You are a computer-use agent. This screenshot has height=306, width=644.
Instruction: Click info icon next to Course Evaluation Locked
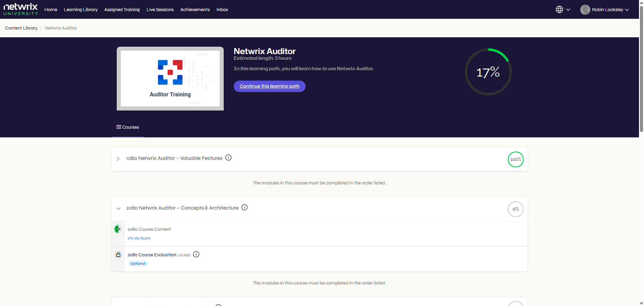(x=196, y=254)
